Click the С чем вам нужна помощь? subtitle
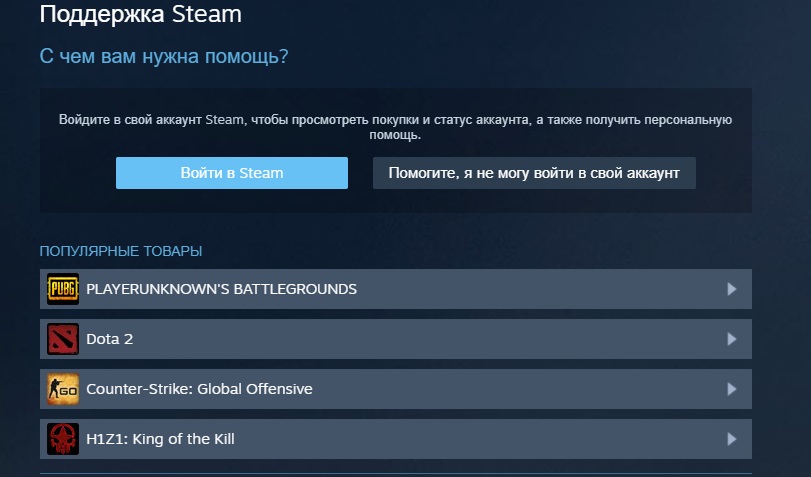 click(164, 56)
